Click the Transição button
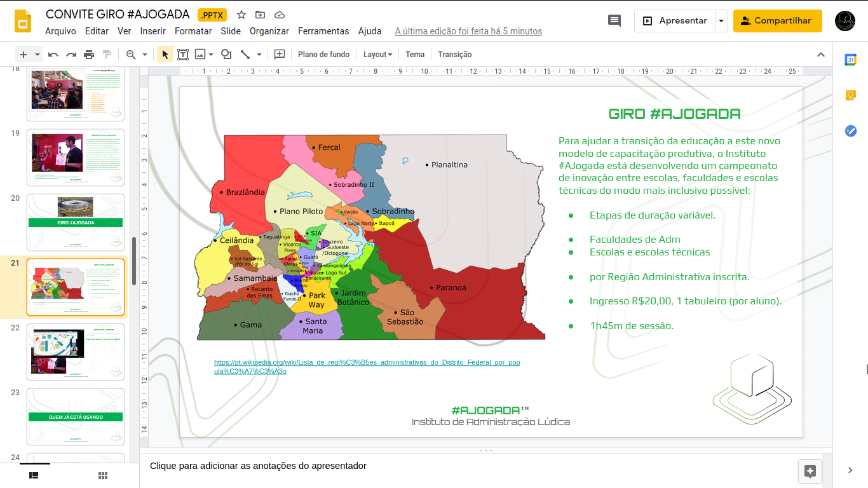Screen dimensions: 868x488 [455, 55]
